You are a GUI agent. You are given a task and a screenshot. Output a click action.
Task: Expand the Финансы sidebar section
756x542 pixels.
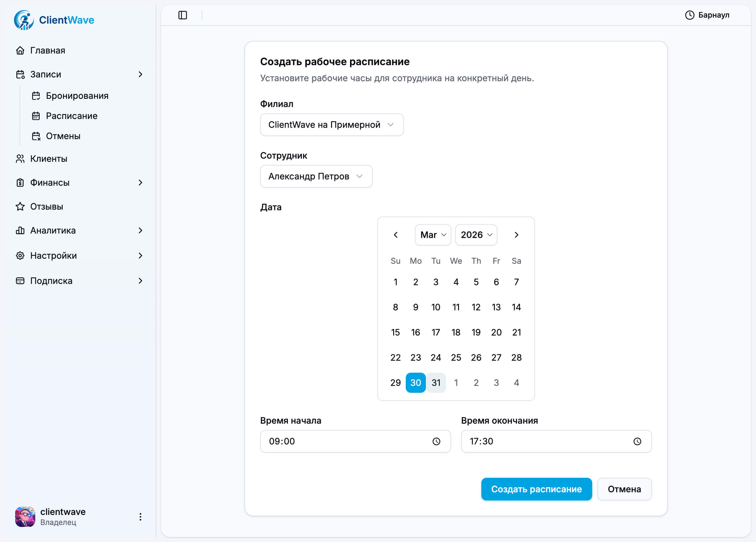140,183
